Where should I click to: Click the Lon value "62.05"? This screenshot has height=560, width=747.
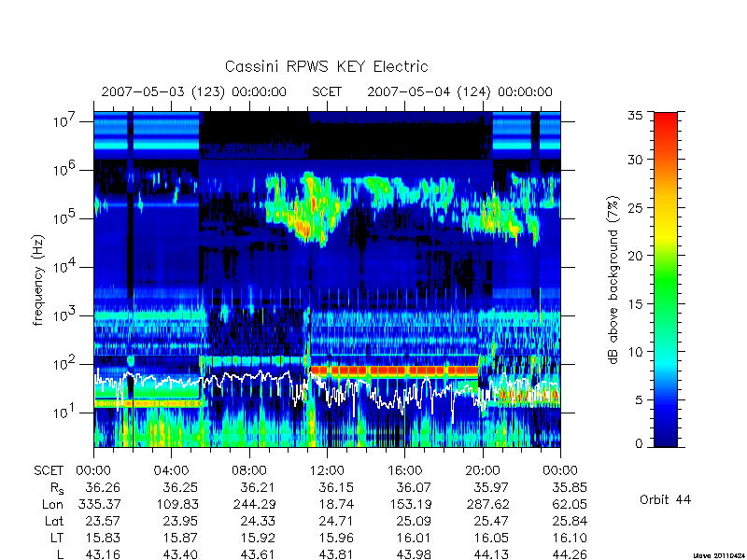(x=570, y=504)
